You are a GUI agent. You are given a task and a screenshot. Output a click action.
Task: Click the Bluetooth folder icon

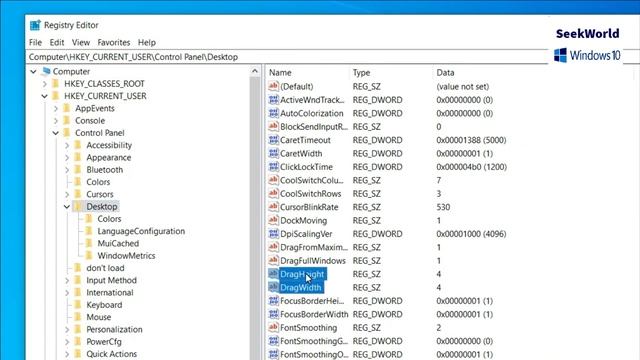(x=78, y=169)
